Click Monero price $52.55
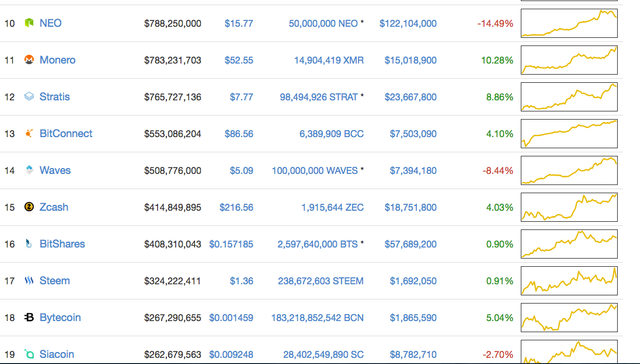 tap(239, 60)
